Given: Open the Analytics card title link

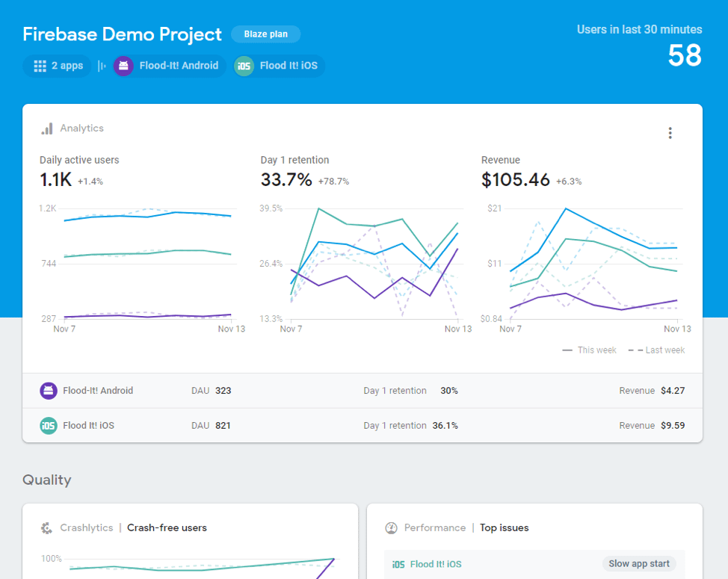Looking at the screenshot, I should coord(81,128).
